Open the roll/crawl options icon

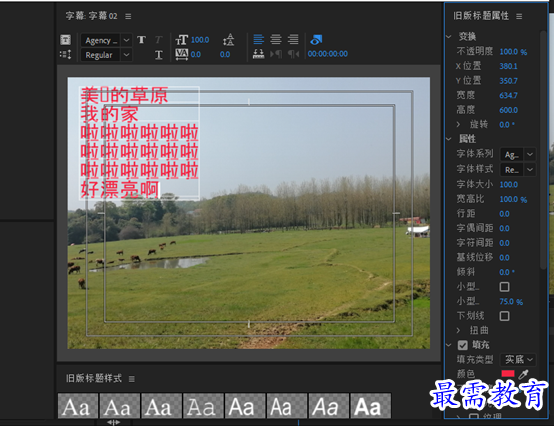pyautogui.click(x=65, y=55)
